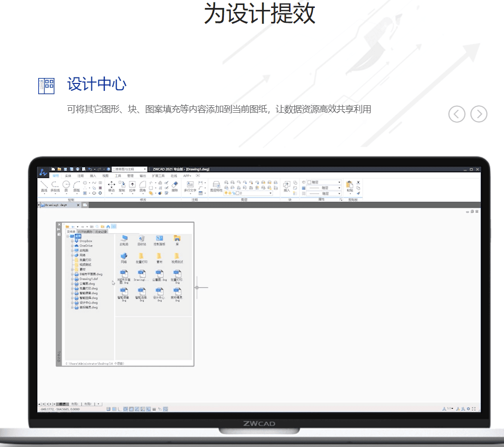Image resolution: width=504 pixels, height=447 pixels.
Task: Activate the 移动 move tool
Action: [x=111, y=186]
